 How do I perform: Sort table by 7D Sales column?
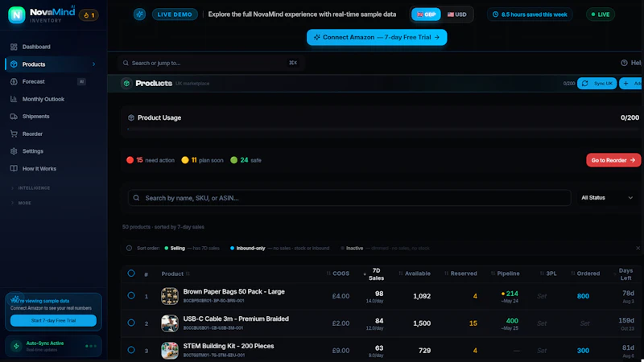coord(374,274)
